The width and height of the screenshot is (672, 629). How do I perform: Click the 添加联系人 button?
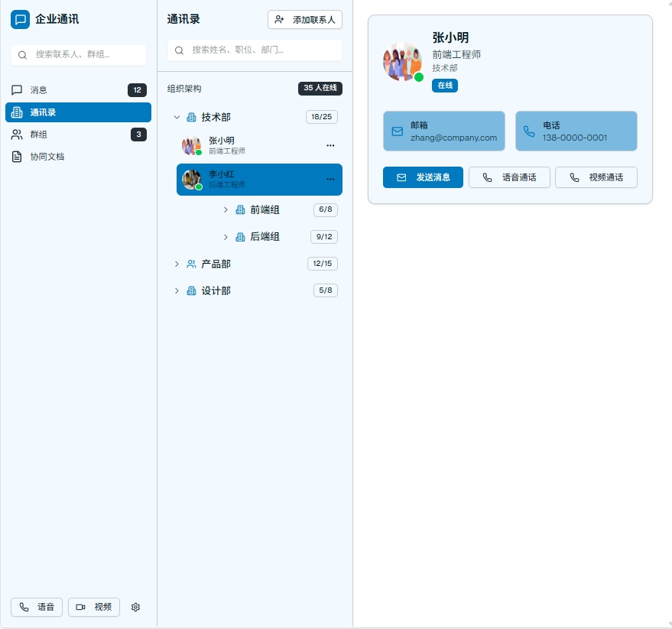pyautogui.click(x=305, y=19)
